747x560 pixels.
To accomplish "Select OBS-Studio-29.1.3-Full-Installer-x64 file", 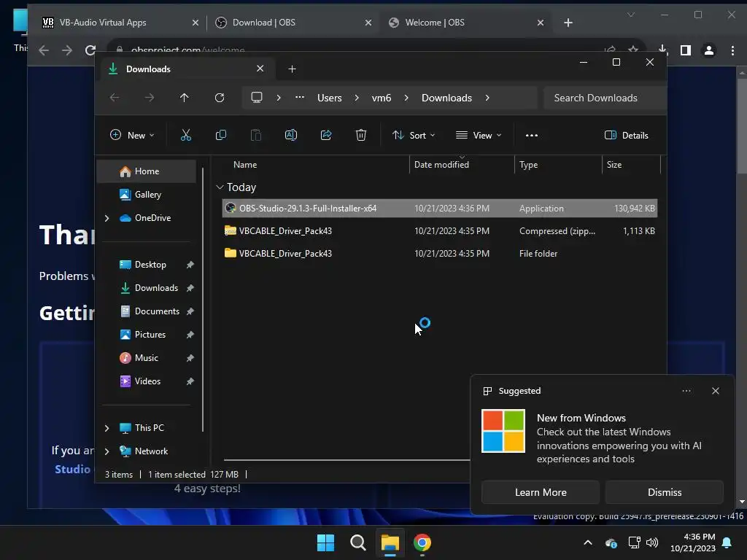I will click(439, 209).
